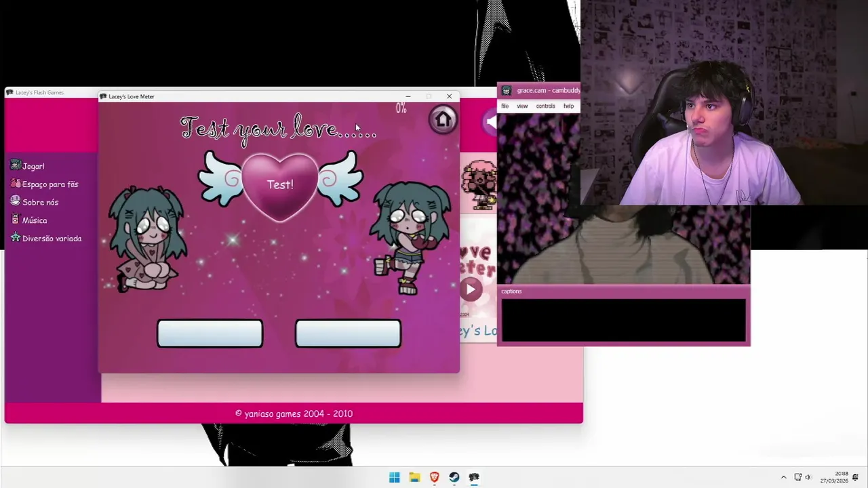Click the grace.cam window title icon

point(506,91)
